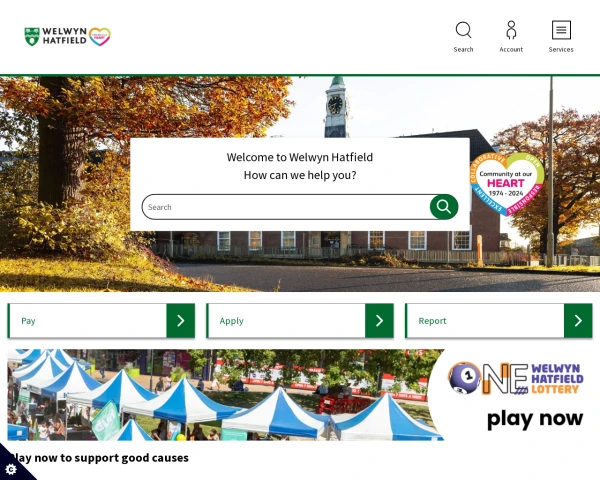Image resolution: width=600 pixels, height=480 pixels.
Task: Open the market stalls banner image
Action: click(x=226, y=395)
